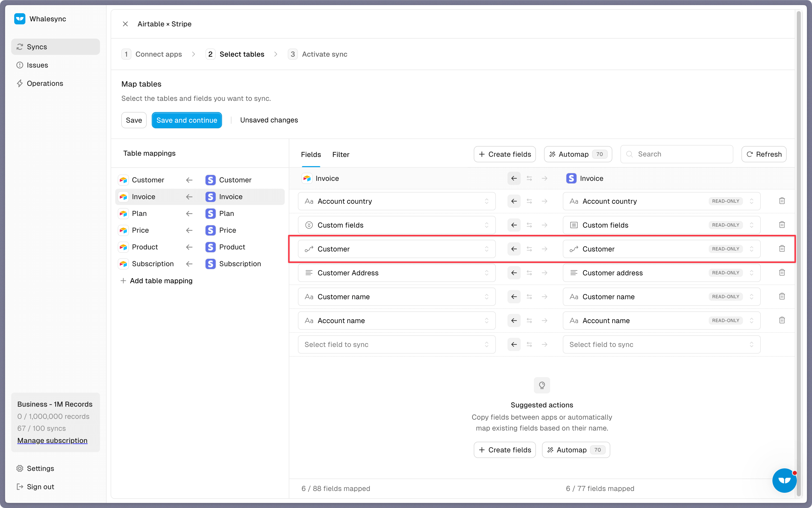Open Airtable Account country field dropdown

point(397,201)
